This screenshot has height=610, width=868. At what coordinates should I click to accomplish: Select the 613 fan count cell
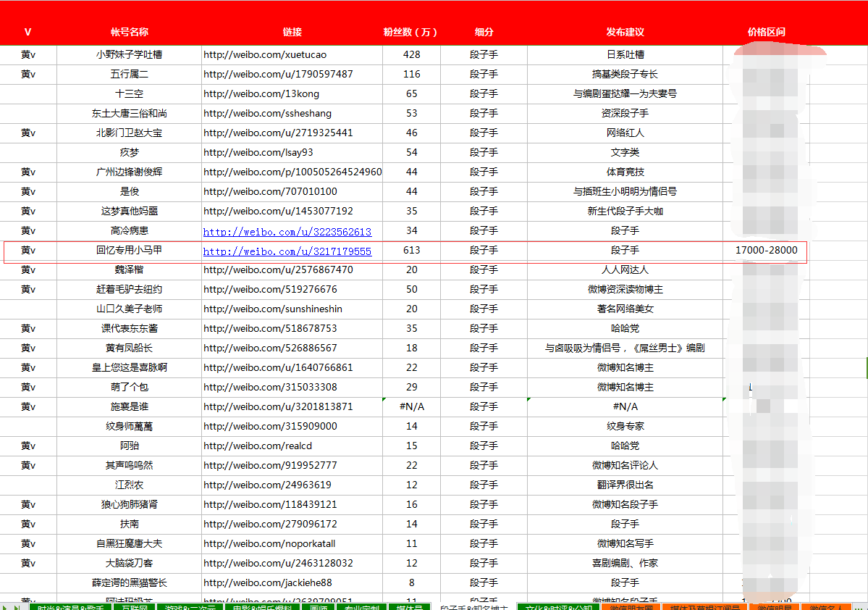pyautogui.click(x=413, y=250)
